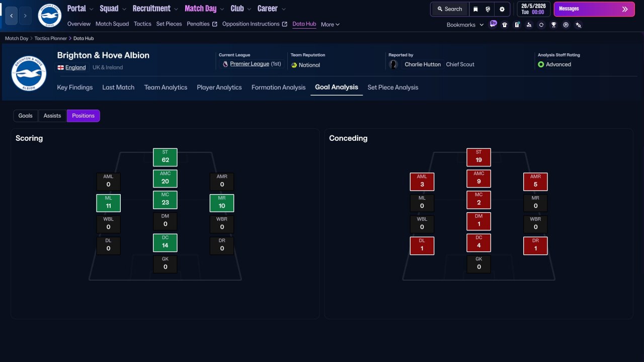Click Charlie Hutton's name

coord(423,64)
